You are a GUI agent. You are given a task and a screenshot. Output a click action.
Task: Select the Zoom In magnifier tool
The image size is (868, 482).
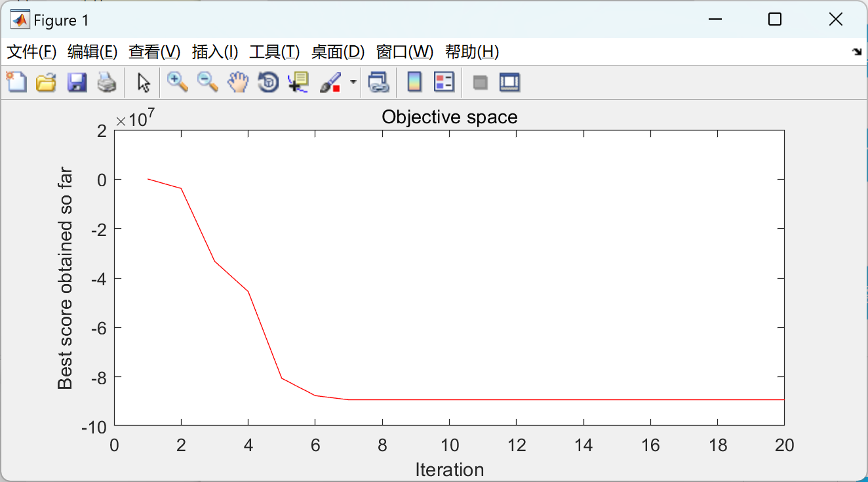coord(177,82)
